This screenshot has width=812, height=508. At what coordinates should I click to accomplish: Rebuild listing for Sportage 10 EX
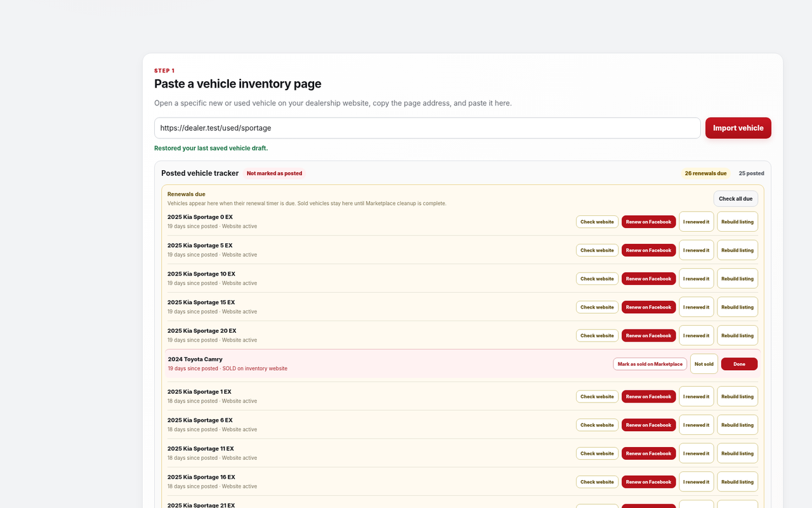(x=737, y=279)
